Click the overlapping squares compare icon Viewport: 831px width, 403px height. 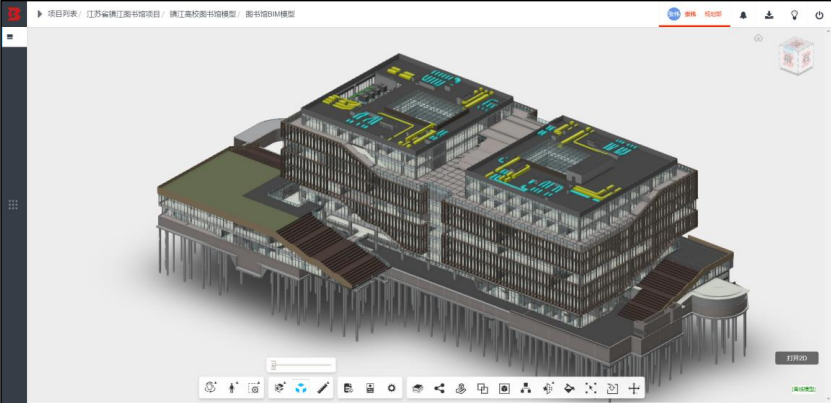point(482,389)
